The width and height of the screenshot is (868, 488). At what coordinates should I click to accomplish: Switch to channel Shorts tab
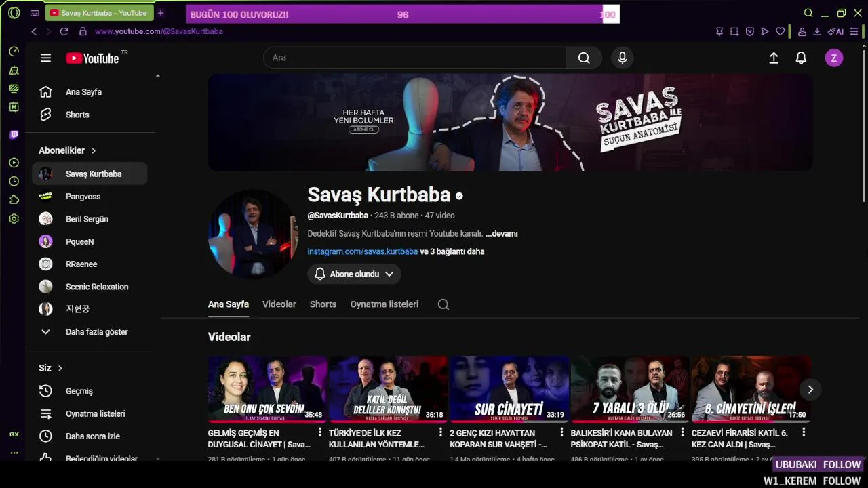(323, 304)
